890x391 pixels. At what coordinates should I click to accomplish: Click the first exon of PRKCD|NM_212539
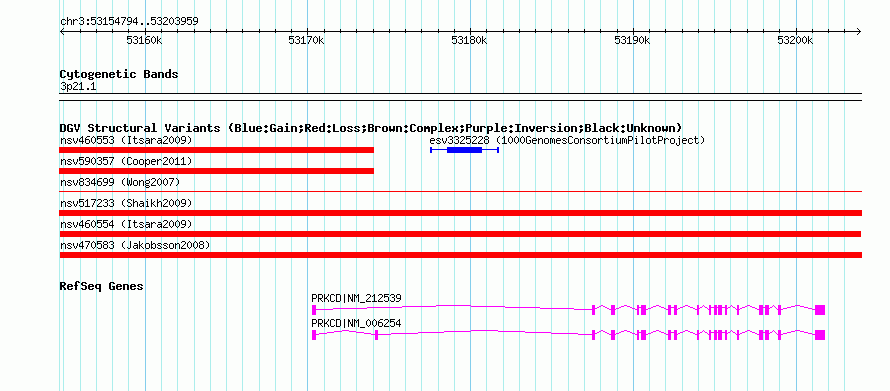point(313,310)
